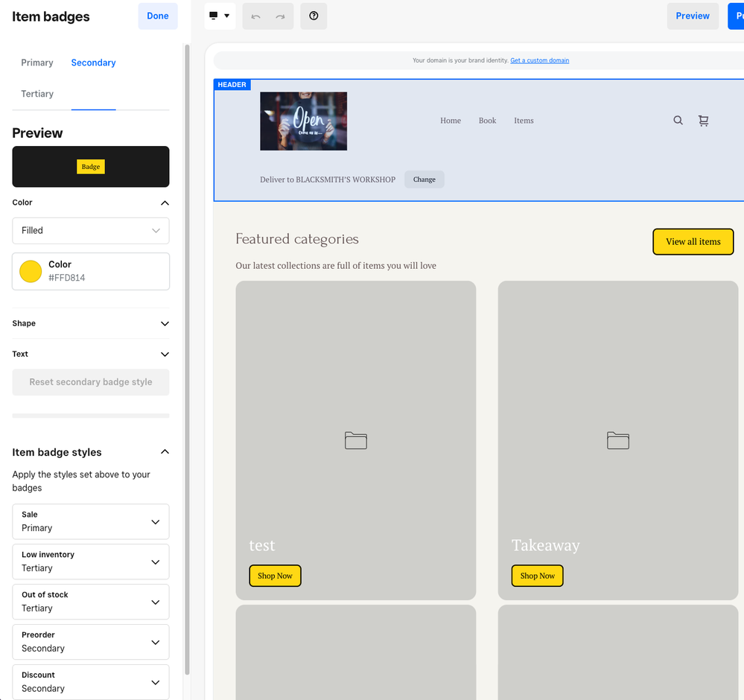Open the shopping cart icon
The image size is (744, 700).
(703, 121)
